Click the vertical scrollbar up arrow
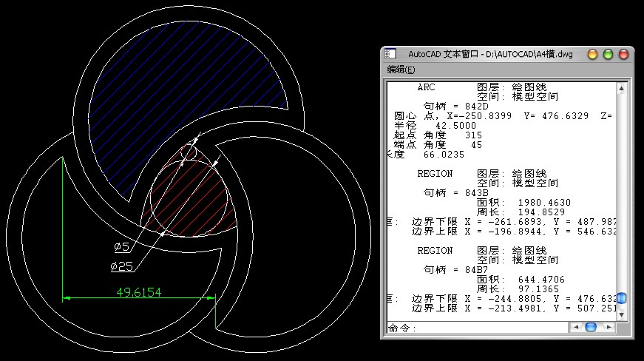Screen dimensions: 644x361 (x=621, y=88)
